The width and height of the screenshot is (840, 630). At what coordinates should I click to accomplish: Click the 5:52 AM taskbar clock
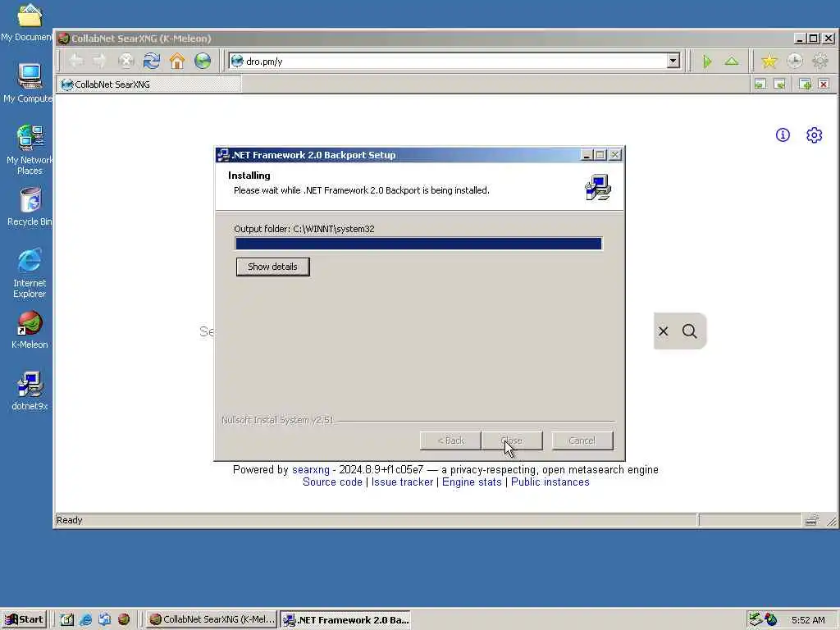[x=808, y=620]
